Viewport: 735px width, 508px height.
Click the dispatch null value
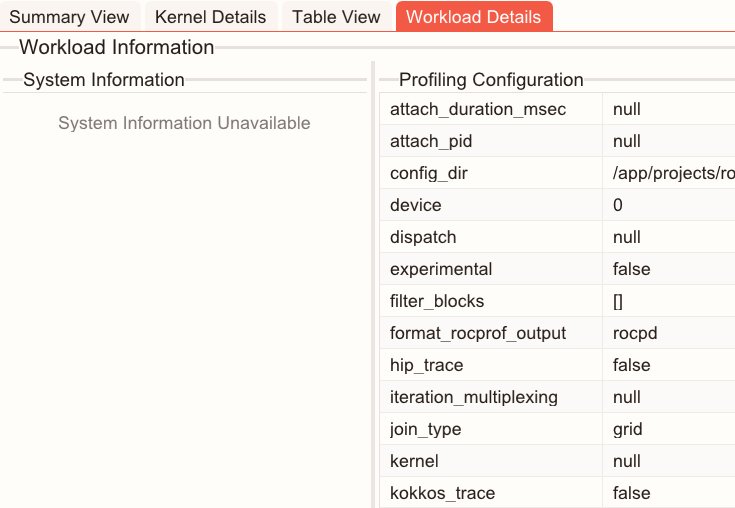click(x=627, y=237)
